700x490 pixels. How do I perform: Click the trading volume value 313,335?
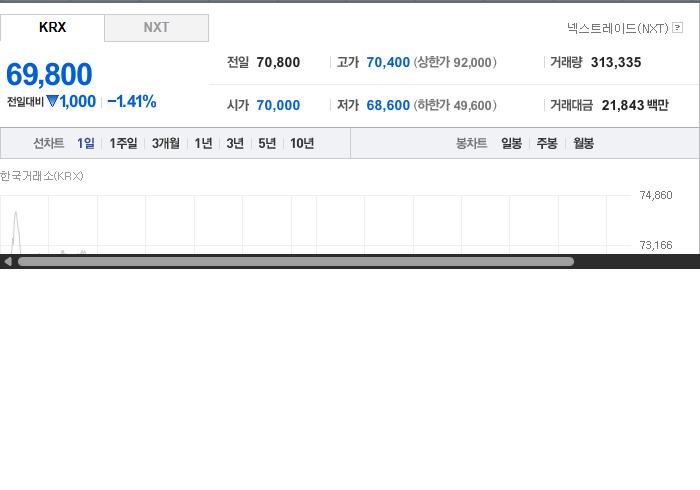(616, 62)
